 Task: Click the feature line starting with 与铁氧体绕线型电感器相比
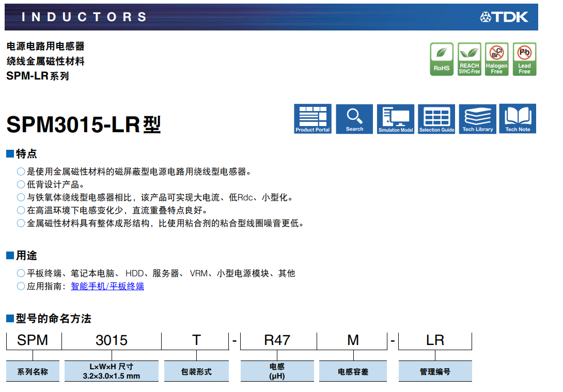(160, 197)
